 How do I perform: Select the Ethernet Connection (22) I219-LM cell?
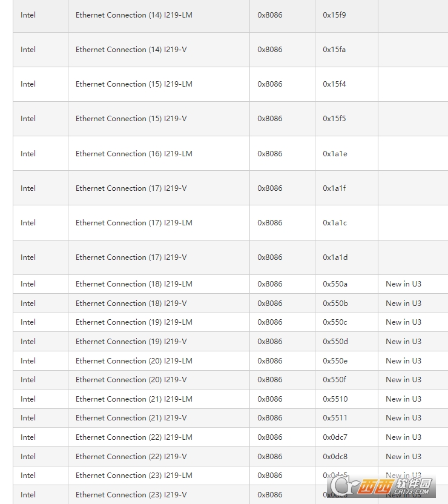[134, 437]
